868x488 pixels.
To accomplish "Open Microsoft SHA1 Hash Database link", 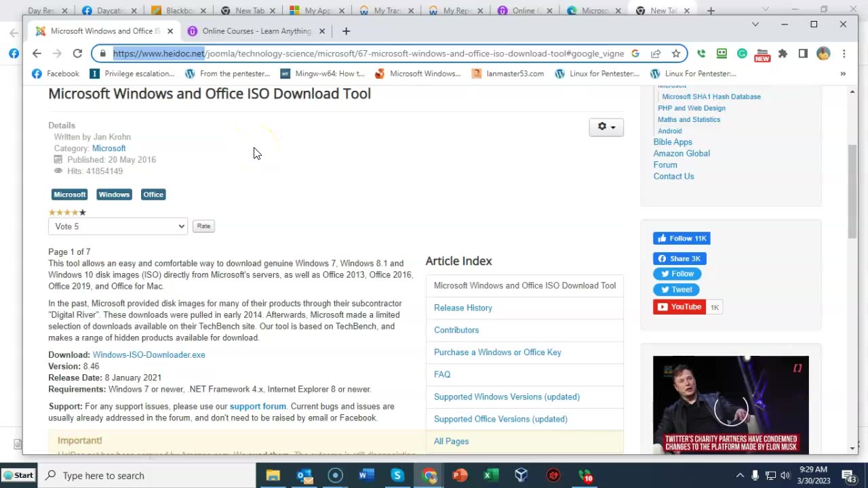I will (x=711, y=97).
